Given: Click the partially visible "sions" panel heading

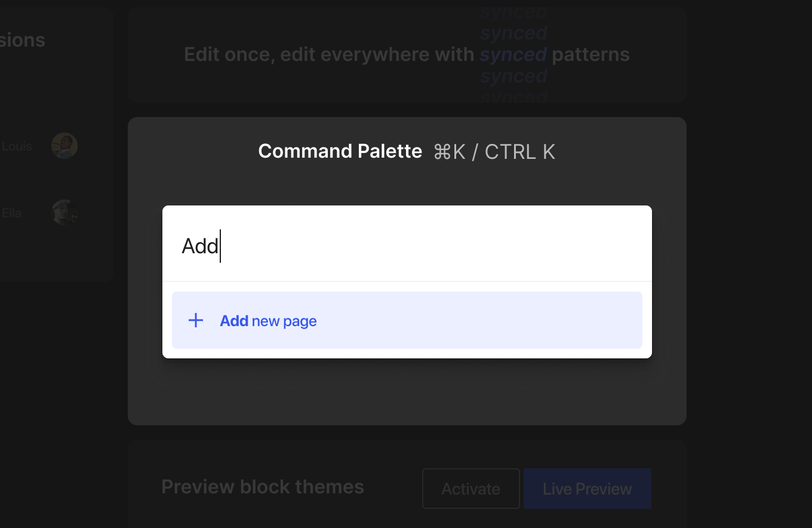Looking at the screenshot, I should [x=23, y=40].
